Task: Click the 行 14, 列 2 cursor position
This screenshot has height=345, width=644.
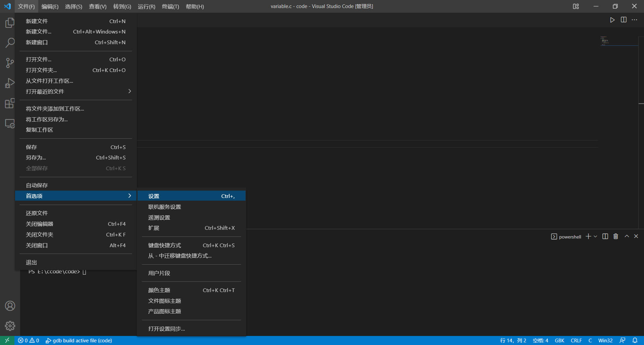Action: [x=513, y=340]
